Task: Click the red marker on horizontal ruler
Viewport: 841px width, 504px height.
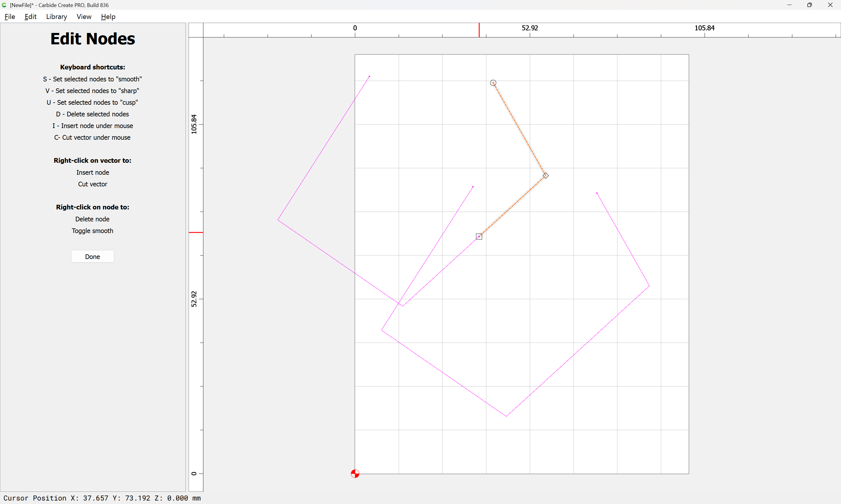Action: coord(479,30)
